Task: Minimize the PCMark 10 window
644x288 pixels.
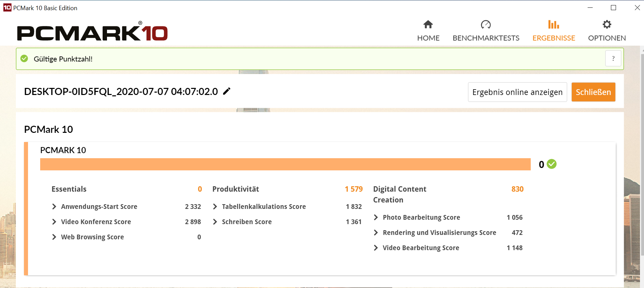Action: [x=590, y=7]
